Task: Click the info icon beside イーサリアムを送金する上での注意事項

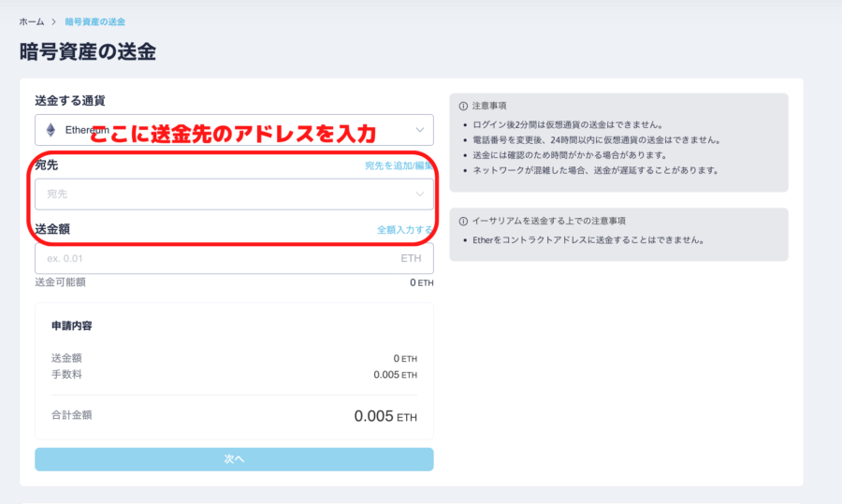Action: coord(463,221)
